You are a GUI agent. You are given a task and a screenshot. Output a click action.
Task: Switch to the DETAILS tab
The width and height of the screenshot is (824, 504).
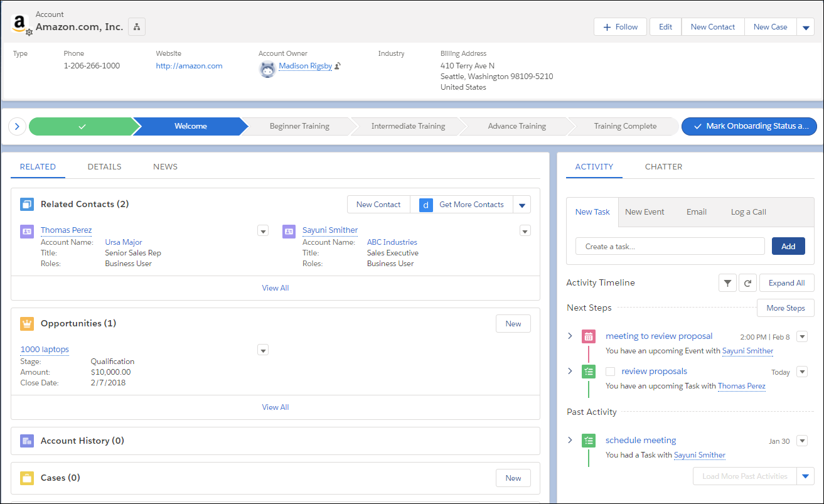tap(104, 166)
